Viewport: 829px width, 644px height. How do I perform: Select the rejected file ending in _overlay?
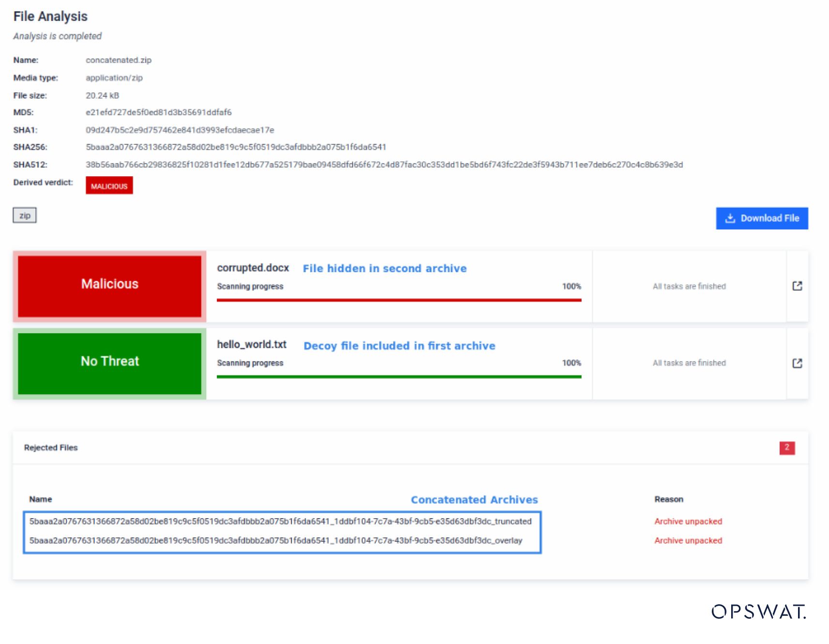(276, 540)
